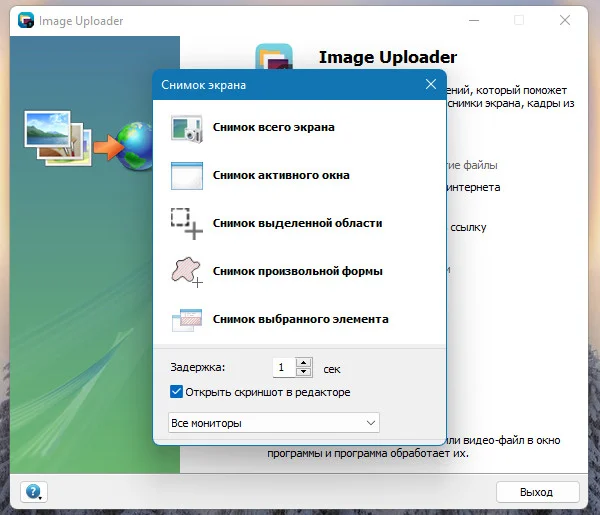
Task: Toggle 'Открыть скриншот в редакторе' checkbox
Action: click(x=176, y=392)
